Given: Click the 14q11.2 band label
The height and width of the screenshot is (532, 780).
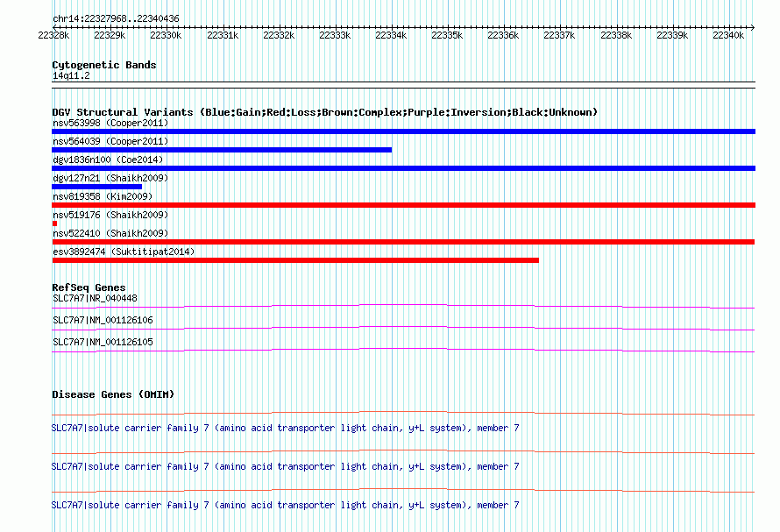Looking at the screenshot, I should coord(71,75).
